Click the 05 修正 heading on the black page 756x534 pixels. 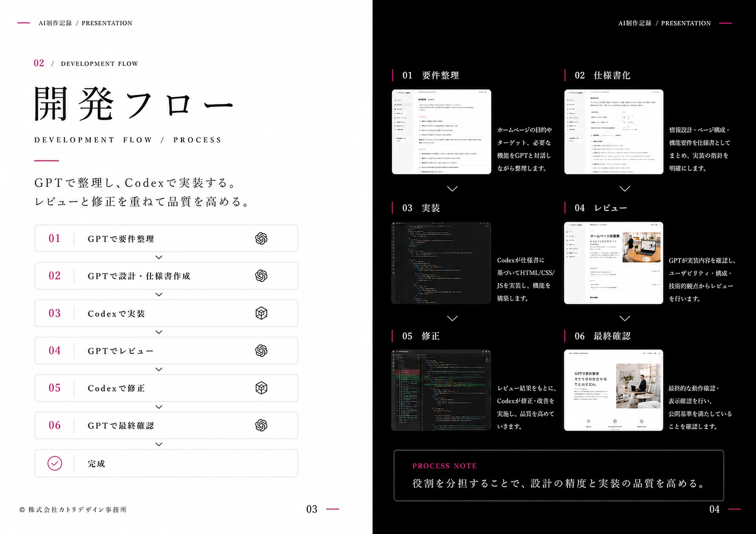click(x=421, y=336)
